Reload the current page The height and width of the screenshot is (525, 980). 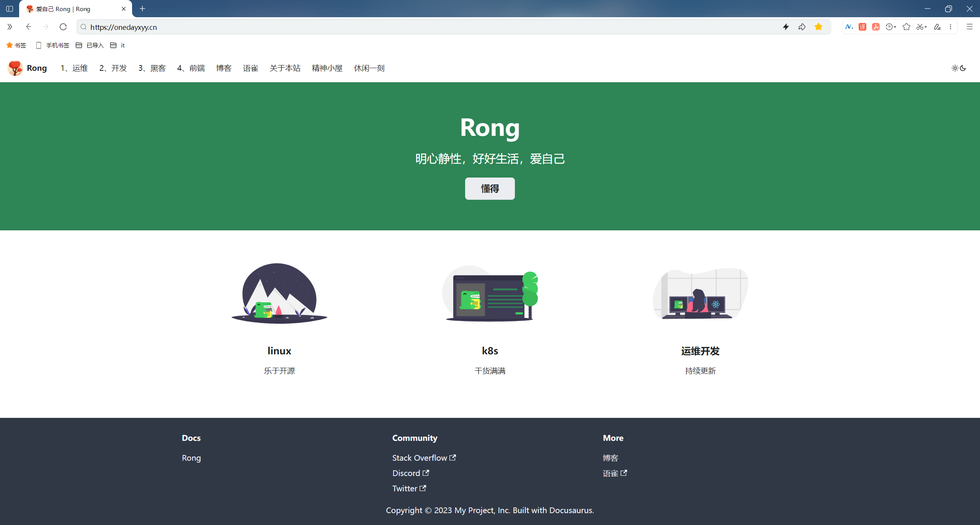tap(63, 27)
